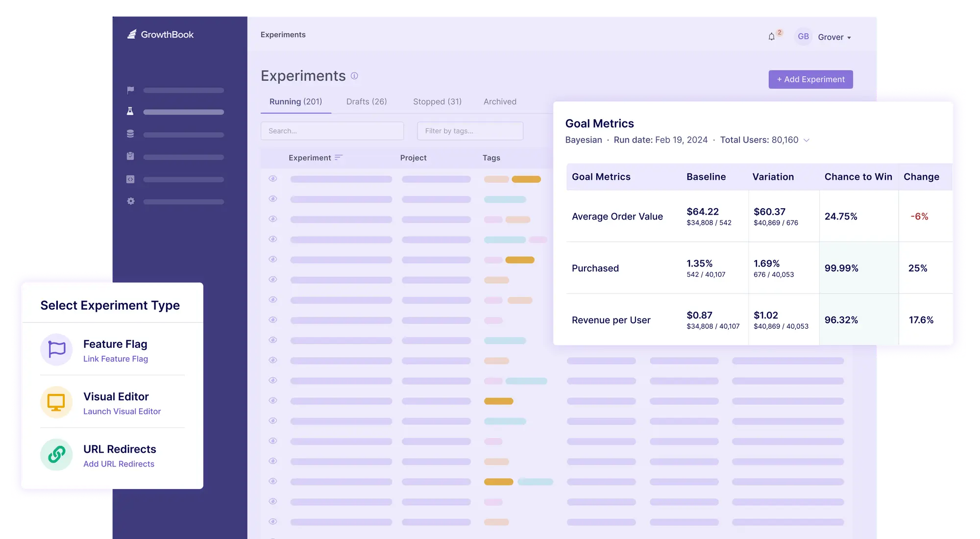Open the settings gear icon in sidebar
Viewport: 980px width, 539px height.
pos(130,201)
